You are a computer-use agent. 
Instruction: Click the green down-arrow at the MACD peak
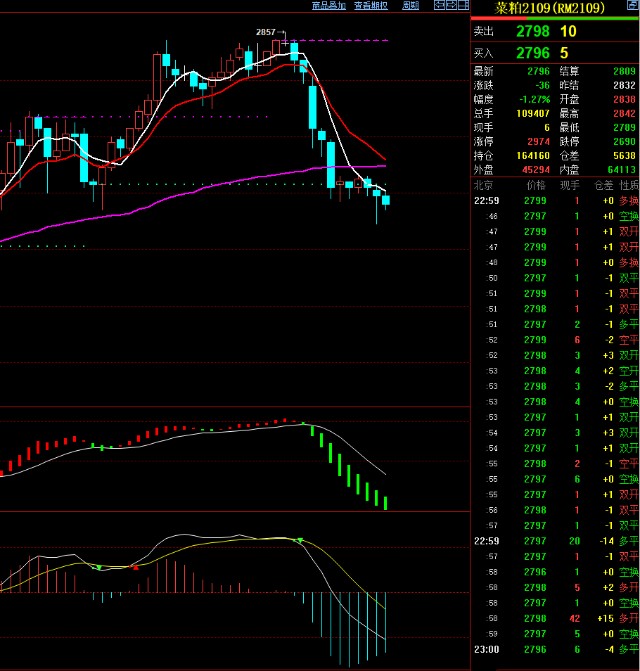tap(299, 540)
